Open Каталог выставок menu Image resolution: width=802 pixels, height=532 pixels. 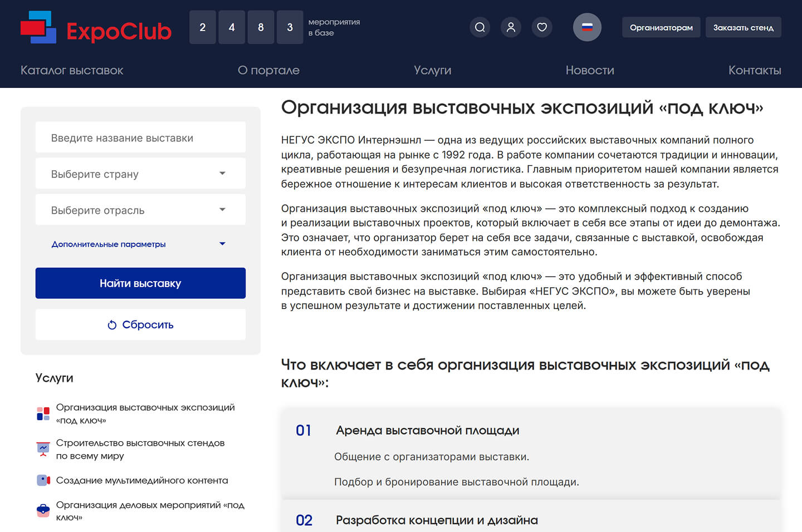(72, 70)
